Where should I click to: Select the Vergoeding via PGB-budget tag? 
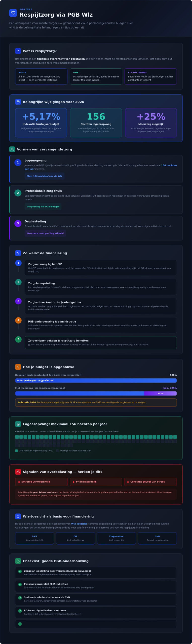click(x=43, y=207)
